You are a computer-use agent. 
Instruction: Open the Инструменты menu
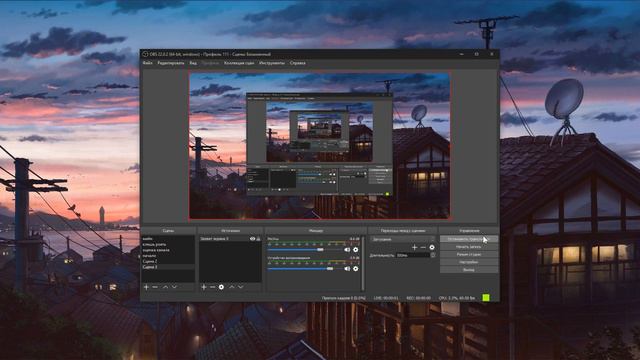pos(272,63)
